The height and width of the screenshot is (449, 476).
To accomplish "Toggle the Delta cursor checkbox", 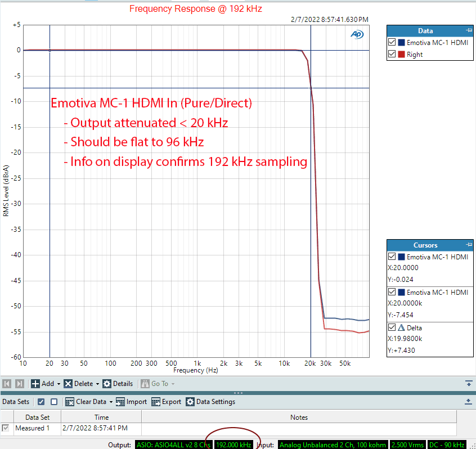I will point(392,327).
